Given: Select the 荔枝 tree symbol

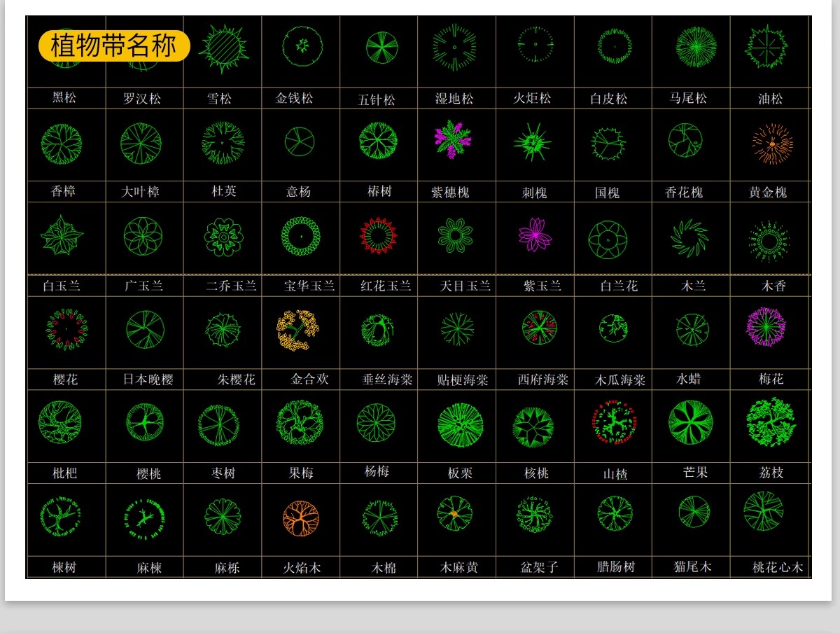Looking at the screenshot, I should (771, 421).
